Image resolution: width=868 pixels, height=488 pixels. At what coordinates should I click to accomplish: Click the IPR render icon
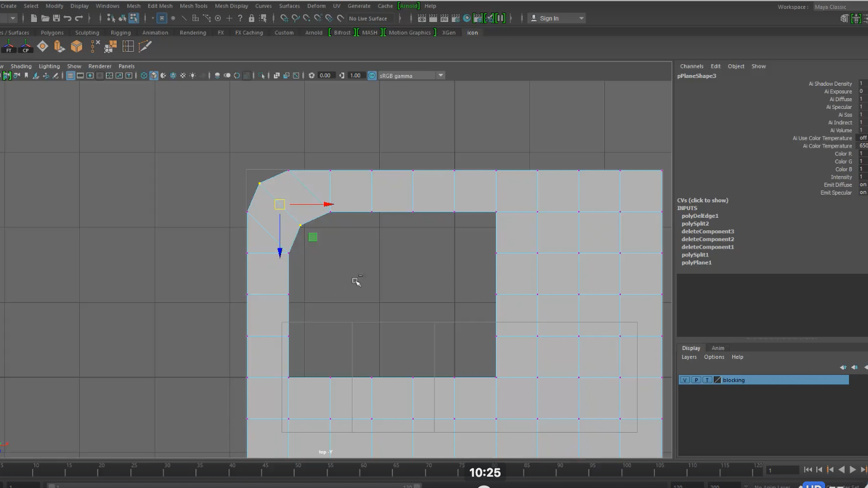[444, 18]
